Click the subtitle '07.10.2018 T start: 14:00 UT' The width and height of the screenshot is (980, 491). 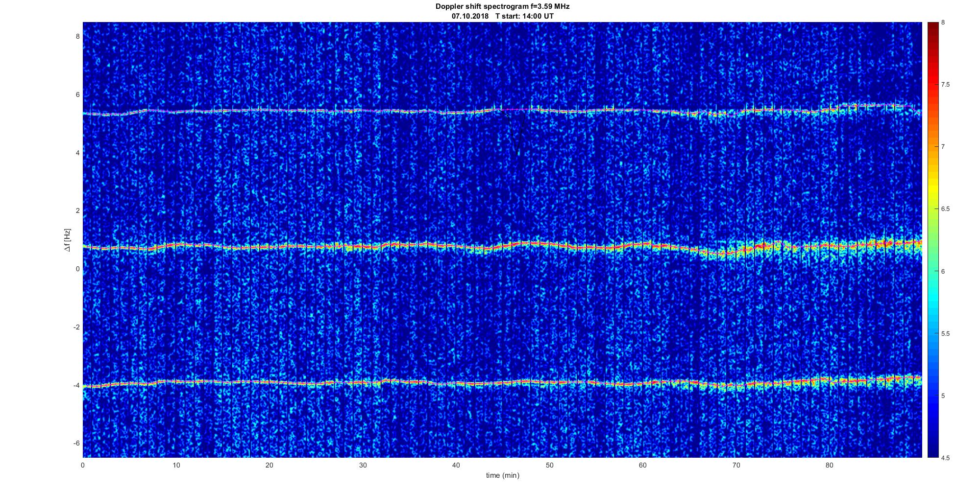point(503,16)
